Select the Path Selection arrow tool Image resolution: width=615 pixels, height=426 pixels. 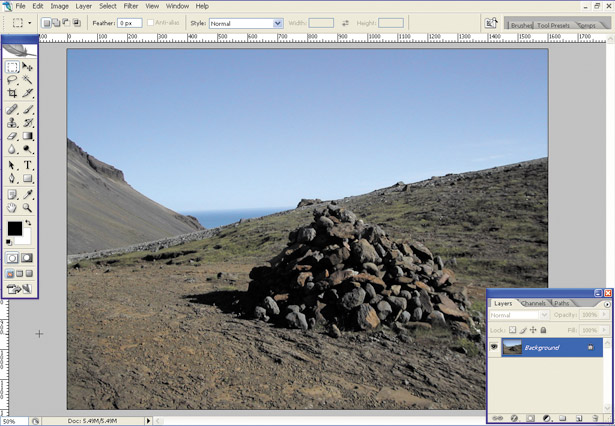(12, 165)
